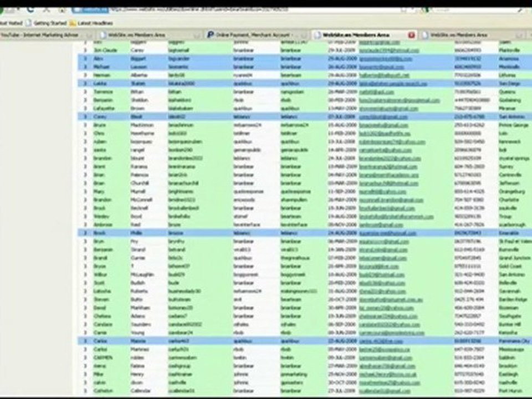Select the first name cell "Herman"
This screenshot has height=399, width=532.
[x=102, y=75]
